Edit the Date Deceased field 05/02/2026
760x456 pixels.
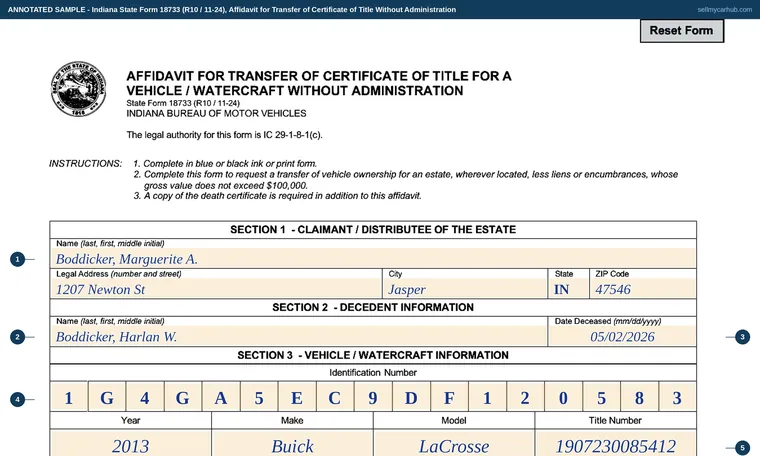tap(622, 336)
